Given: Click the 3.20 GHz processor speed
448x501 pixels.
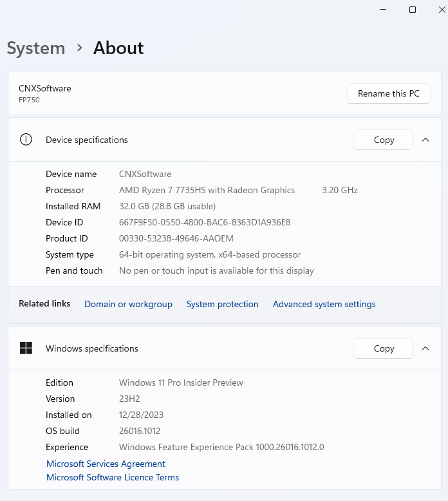Looking at the screenshot, I should tap(340, 190).
